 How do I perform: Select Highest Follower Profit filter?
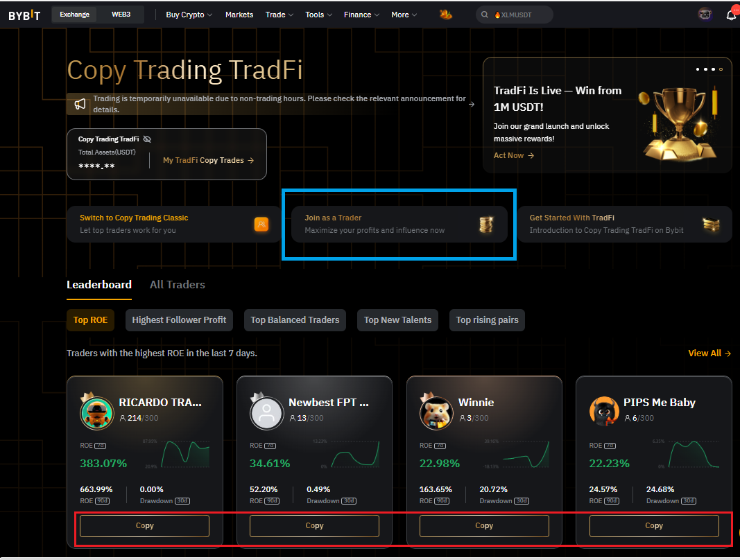tap(179, 320)
